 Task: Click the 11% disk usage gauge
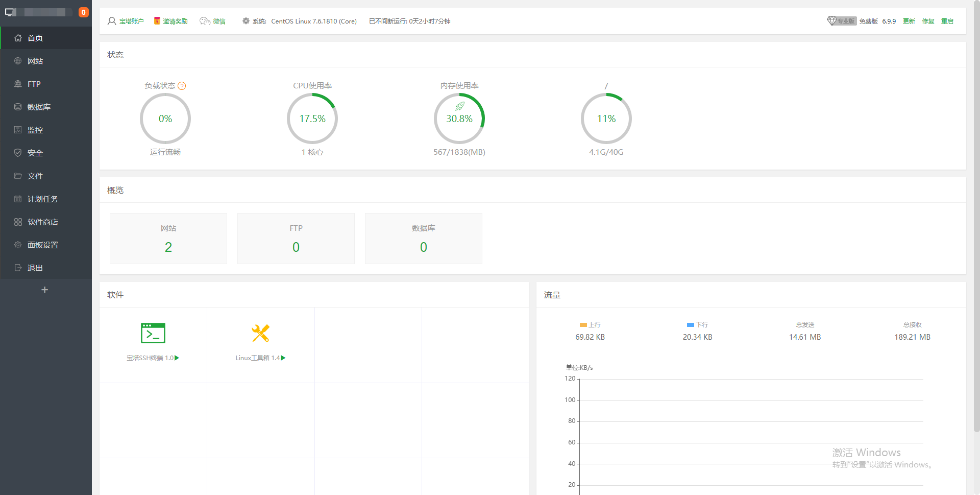point(606,119)
